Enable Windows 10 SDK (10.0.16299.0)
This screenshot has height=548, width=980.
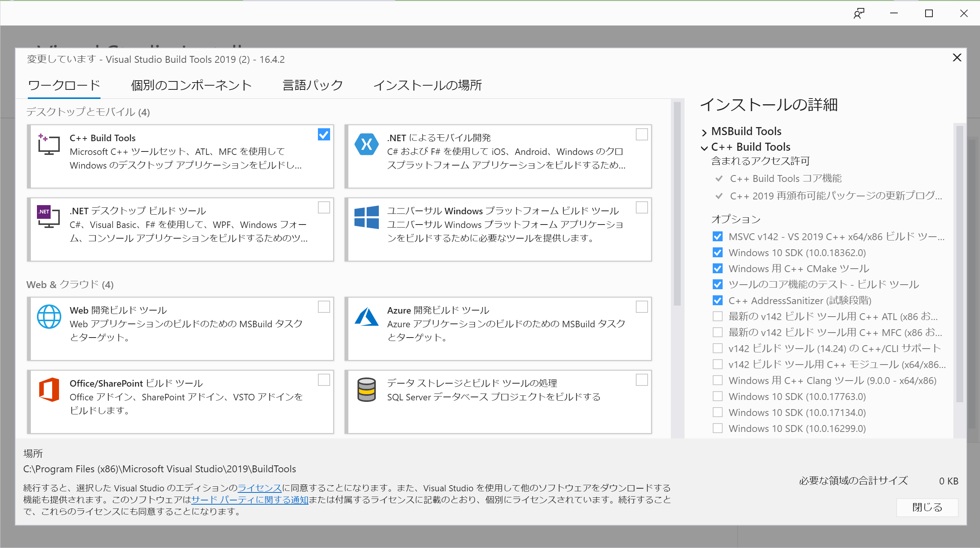click(x=717, y=429)
